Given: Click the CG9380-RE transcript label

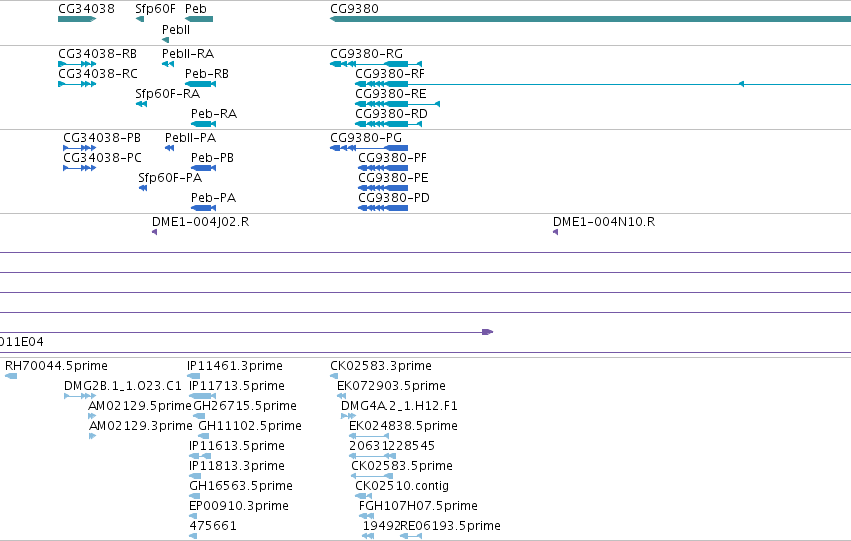Looking at the screenshot, I should coord(391,94).
